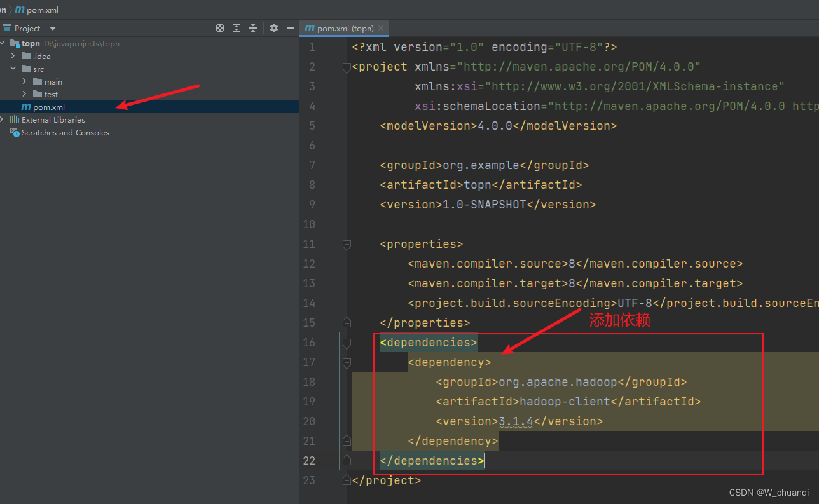The height and width of the screenshot is (504, 819).
Task: Click the Select Opened File crosshair icon
Action: click(220, 28)
